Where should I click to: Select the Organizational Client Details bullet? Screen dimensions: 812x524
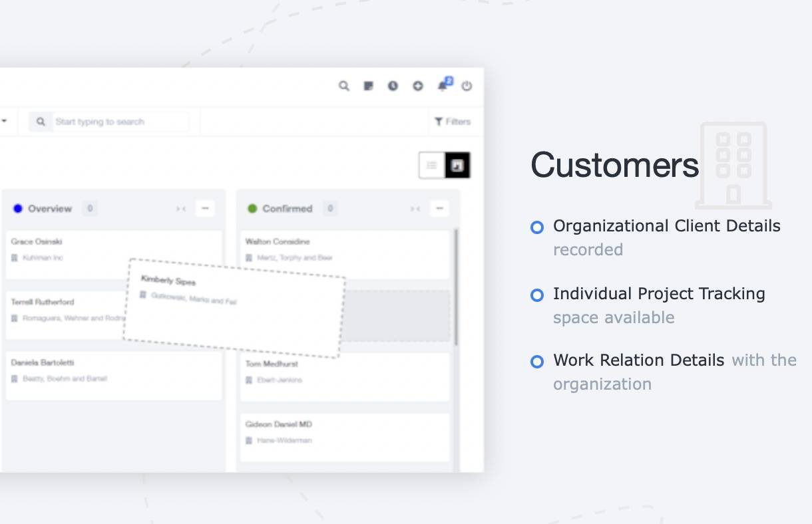537,227
